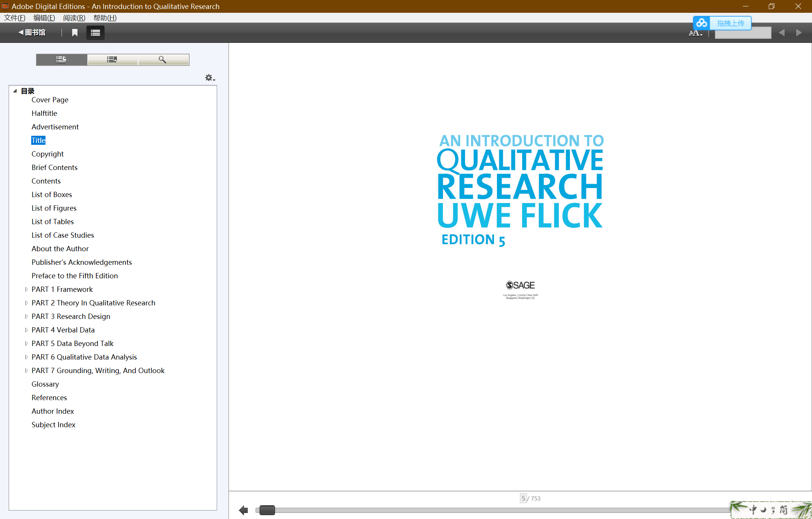Collapse the 目录 tree root
The height and width of the screenshot is (519, 812).
pyautogui.click(x=15, y=91)
